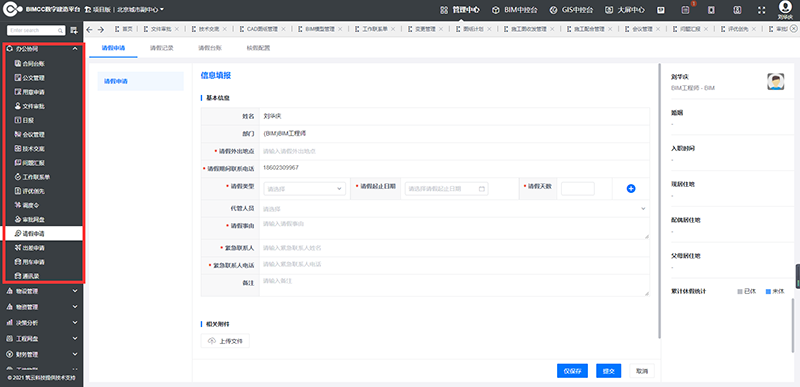800x387 pixels.
Task: Expand the 财务管理 sidebar group
Action: (42, 354)
